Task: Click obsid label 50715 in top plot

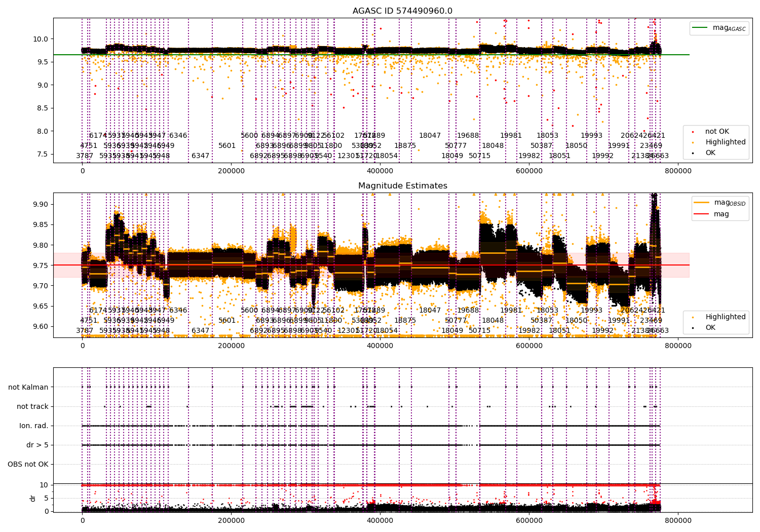Action: click(479, 156)
